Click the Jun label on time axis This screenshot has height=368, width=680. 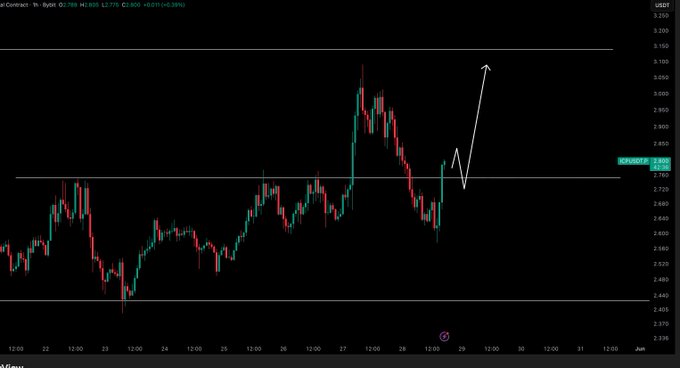click(640, 348)
